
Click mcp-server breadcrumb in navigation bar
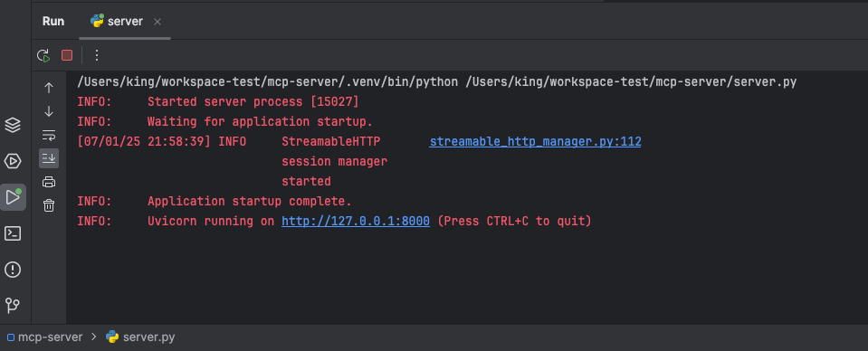pos(50,337)
